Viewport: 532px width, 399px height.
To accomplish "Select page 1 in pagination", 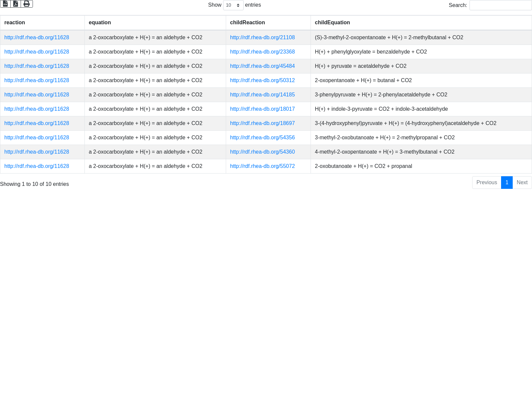I will click(507, 183).
